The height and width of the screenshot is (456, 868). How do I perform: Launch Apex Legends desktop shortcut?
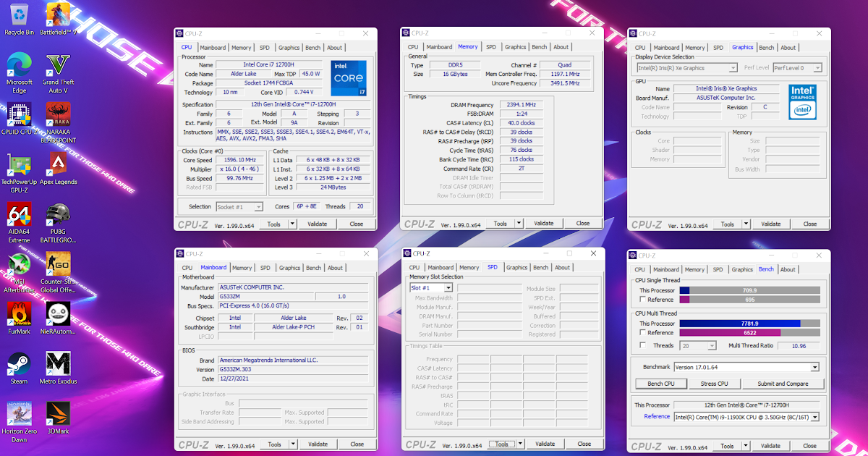(58, 169)
